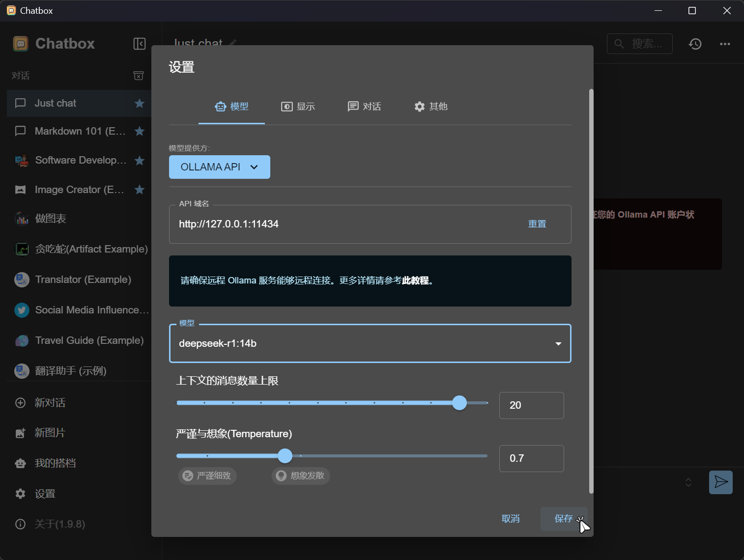Create new image via 新图片 icon

tap(21, 433)
